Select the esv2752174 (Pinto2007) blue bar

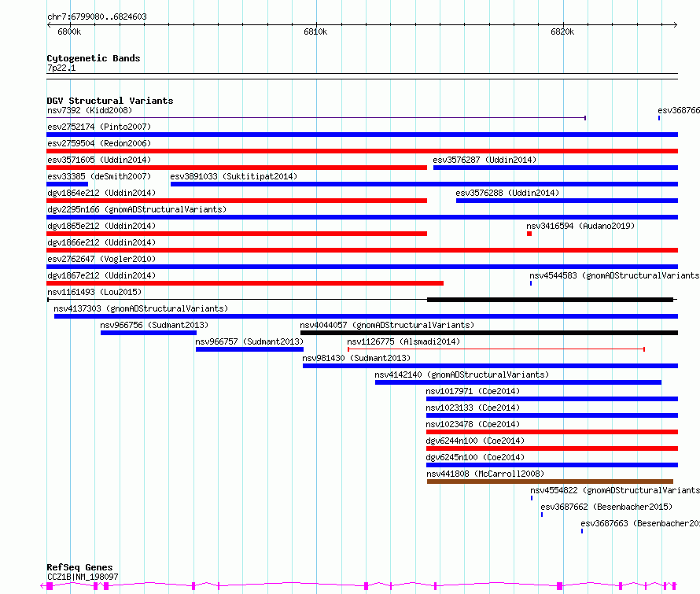362,135
